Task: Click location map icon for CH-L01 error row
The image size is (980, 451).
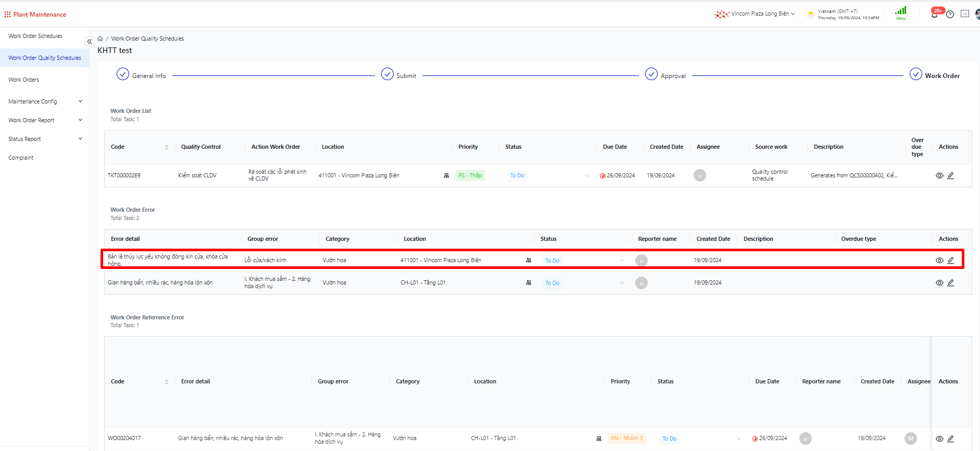Action: [x=529, y=283]
